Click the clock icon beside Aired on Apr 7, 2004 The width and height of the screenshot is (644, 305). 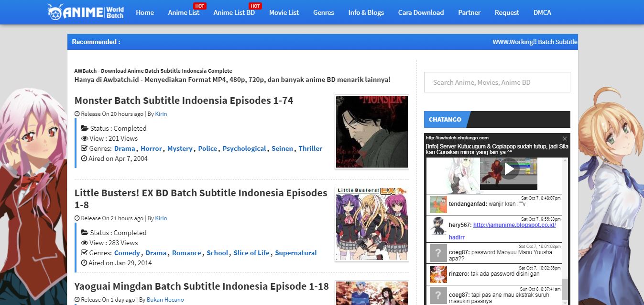pyautogui.click(x=86, y=158)
